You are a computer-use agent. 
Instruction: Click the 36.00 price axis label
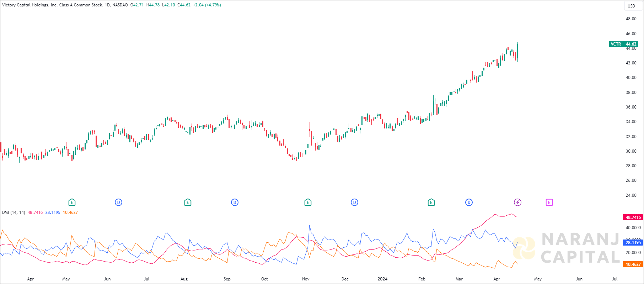631,107
